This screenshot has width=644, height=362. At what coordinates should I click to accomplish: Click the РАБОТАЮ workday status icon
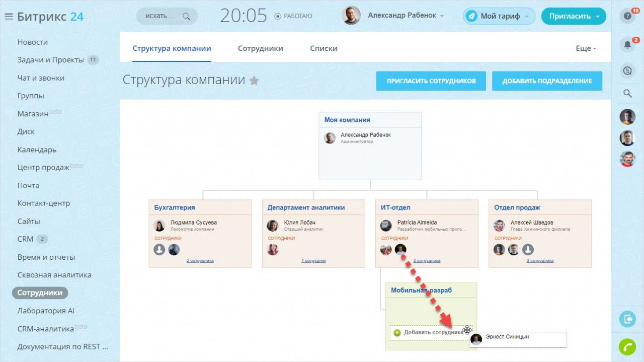click(x=278, y=16)
